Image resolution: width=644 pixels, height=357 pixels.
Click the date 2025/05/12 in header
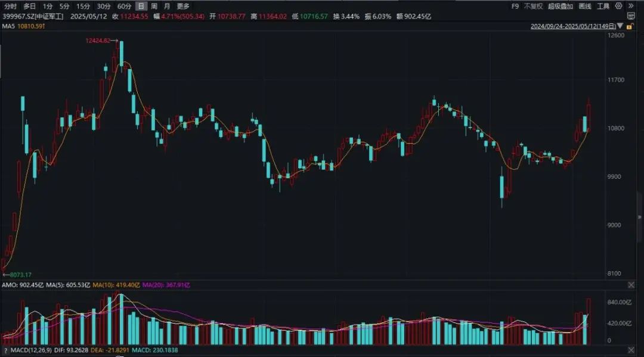[89, 17]
